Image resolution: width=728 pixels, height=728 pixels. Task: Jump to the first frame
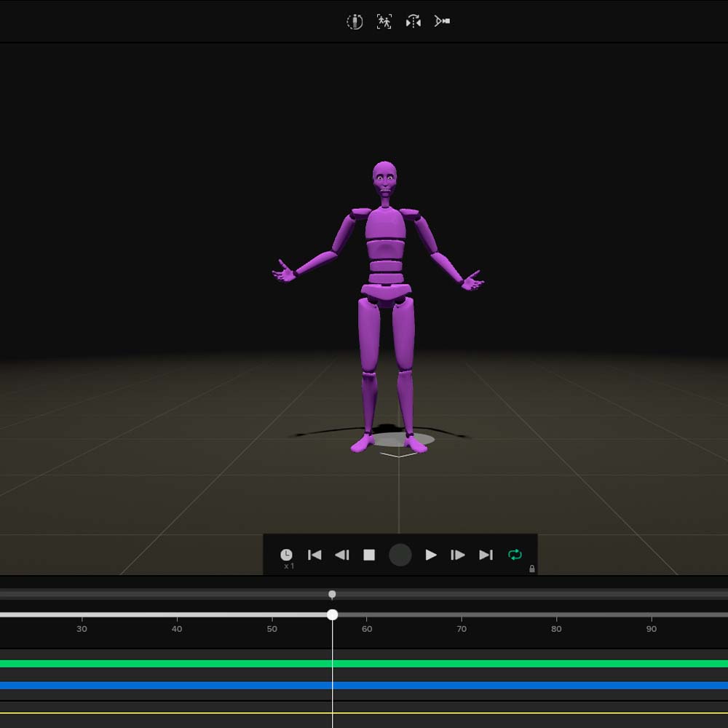click(314, 555)
